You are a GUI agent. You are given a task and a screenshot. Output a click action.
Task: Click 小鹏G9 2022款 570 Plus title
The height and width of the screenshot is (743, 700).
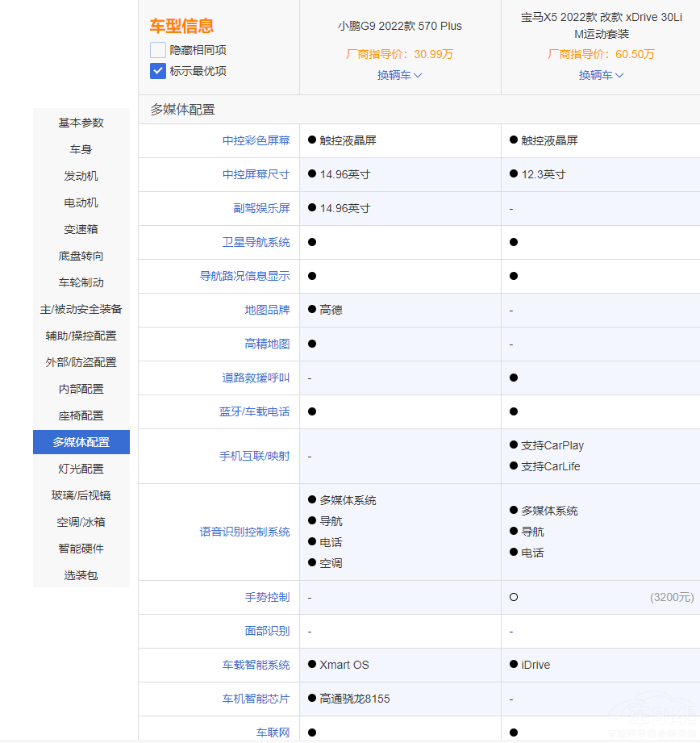coord(400,26)
